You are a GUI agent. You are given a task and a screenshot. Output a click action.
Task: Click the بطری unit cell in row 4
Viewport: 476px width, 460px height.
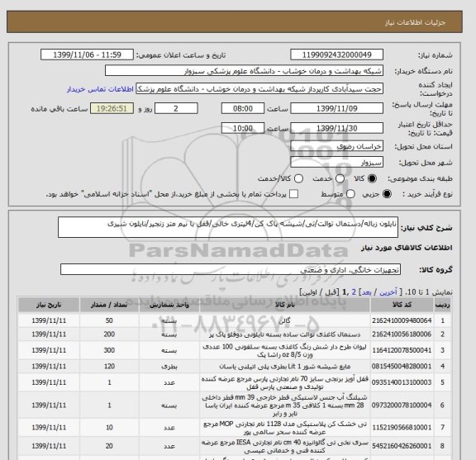pos(169,366)
